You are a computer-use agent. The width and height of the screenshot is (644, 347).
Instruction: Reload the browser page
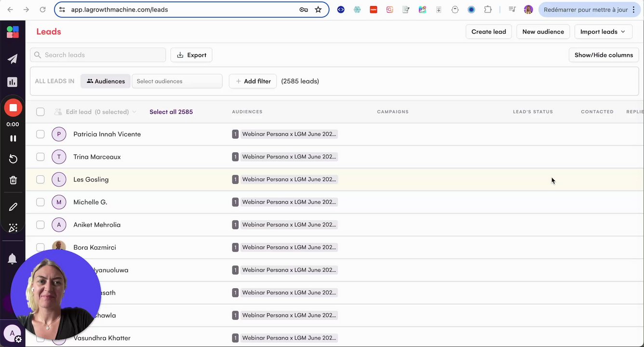(42, 10)
